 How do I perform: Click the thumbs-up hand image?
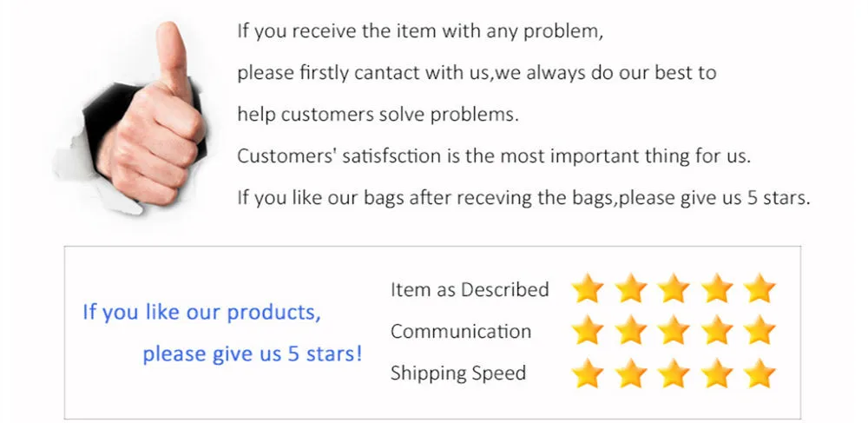point(131,117)
